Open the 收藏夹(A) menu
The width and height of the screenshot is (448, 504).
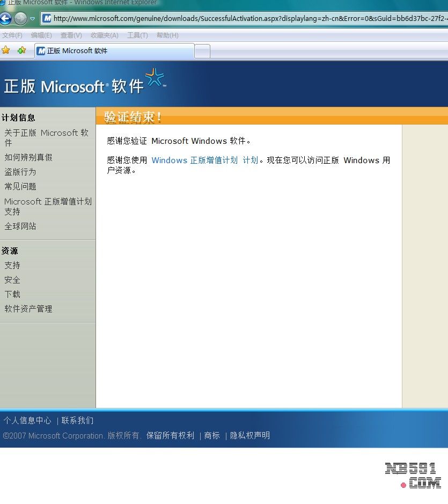104,35
